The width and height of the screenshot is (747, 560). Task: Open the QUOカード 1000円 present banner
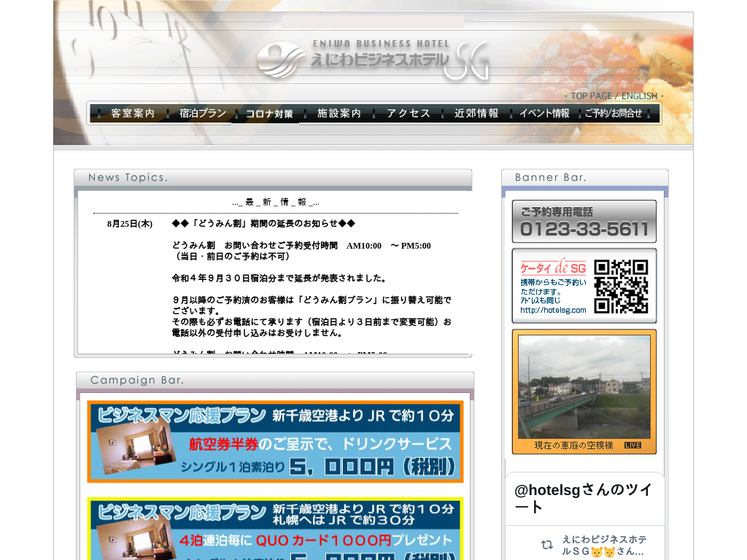pos(275,529)
